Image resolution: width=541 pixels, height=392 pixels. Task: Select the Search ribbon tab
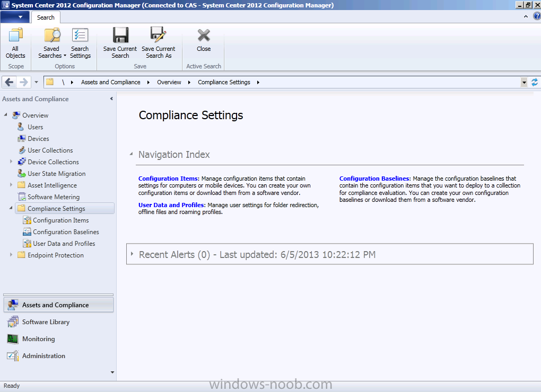[46, 17]
